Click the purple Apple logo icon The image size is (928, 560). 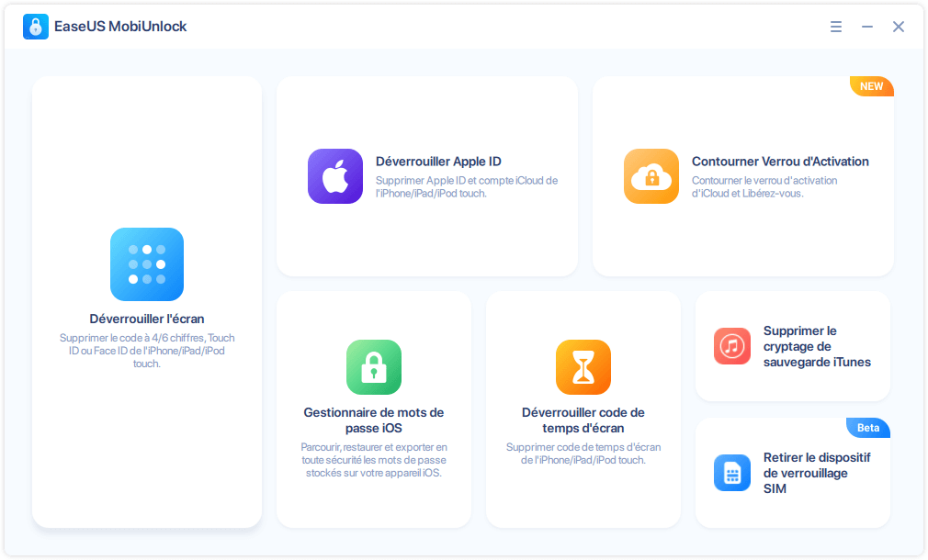coord(334,175)
